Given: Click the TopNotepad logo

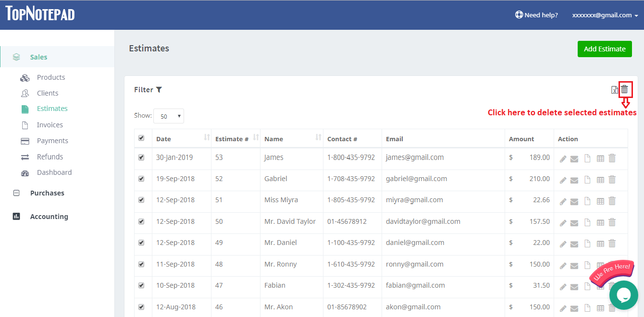Looking at the screenshot, I should [40, 13].
